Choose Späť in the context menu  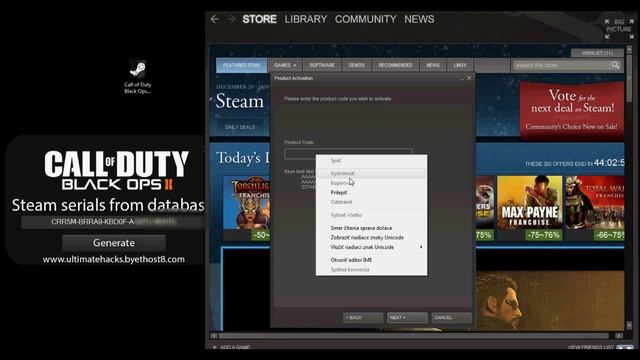[x=371, y=160]
